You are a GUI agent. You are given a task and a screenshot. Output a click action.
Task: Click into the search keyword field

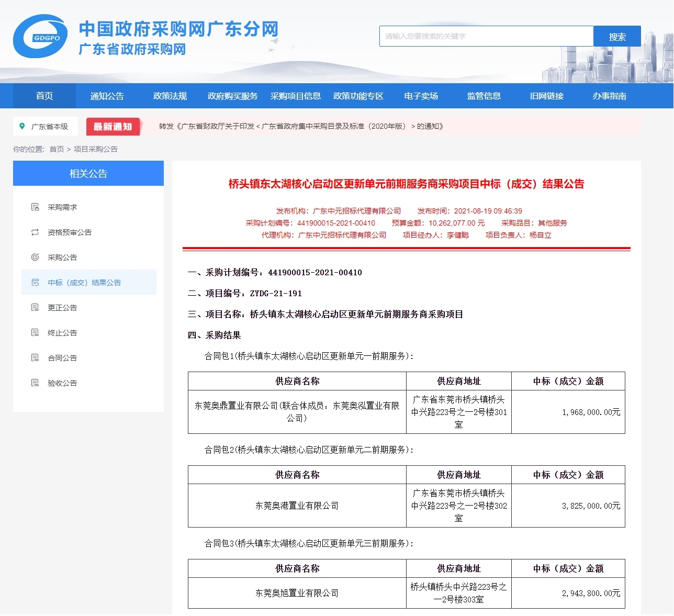coord(486,36)
